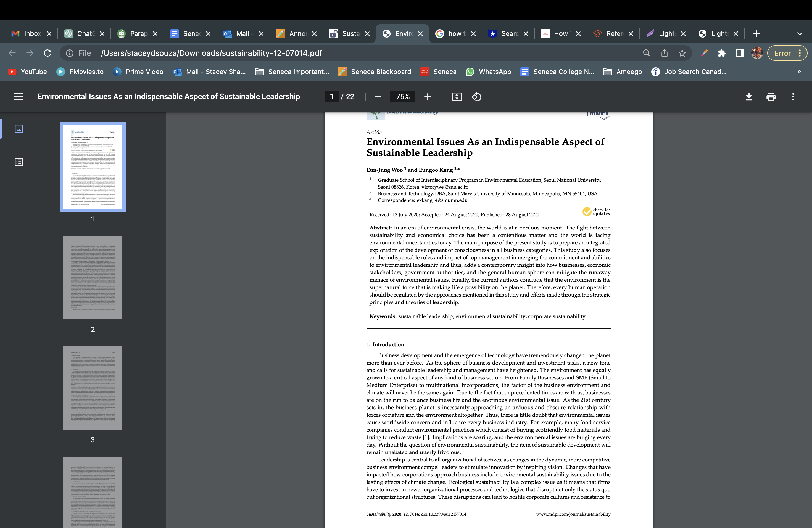Open the Seneca College N... bookmark

click(x=557, y=72)
